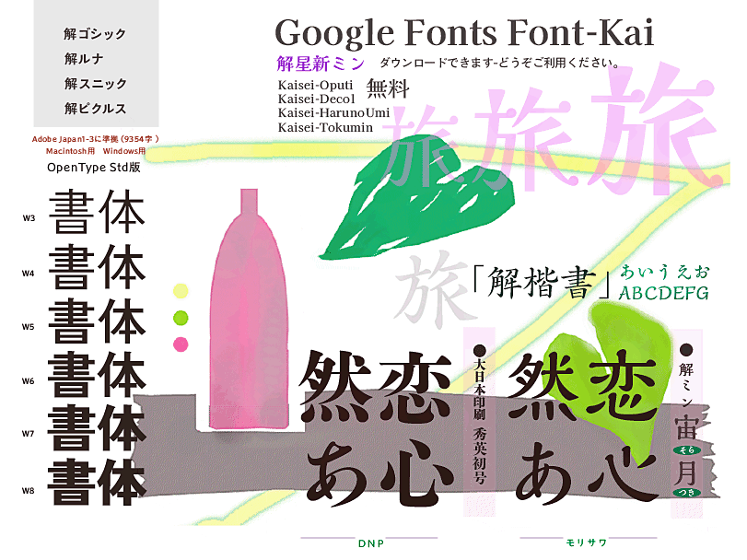This screenshot has height=560, width=747.
Task: Open the Kaisei-Tokumin font link
Action: [325, 127]
